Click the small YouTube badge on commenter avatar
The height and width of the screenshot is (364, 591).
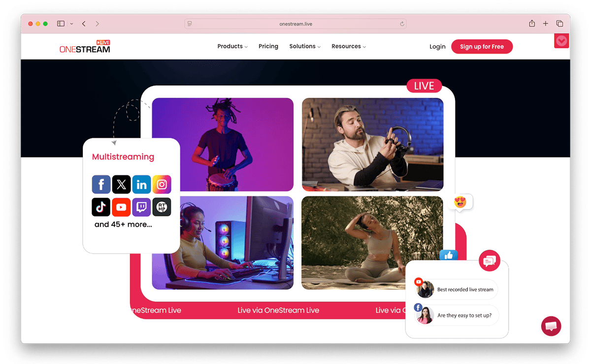pos(419,282)
